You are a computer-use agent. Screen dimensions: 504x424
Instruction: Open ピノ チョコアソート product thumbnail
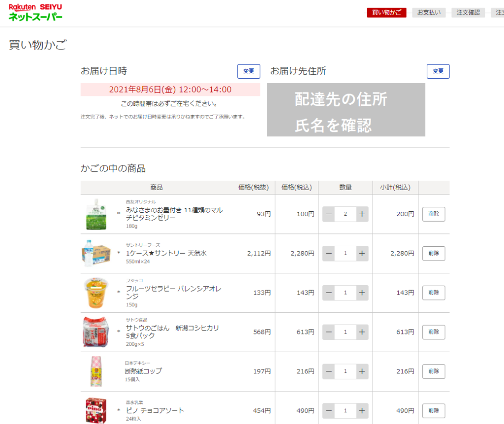(x=96, y=411)
